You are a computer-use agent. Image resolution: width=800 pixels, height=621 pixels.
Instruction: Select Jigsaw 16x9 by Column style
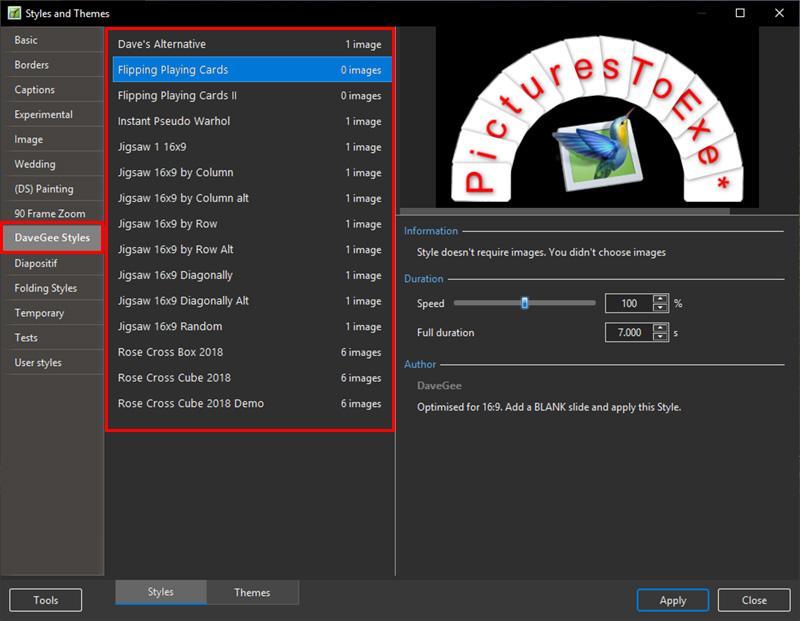[252, 172]
